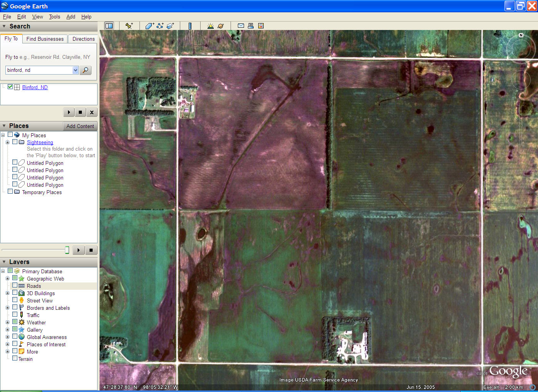
Task: Switch to Sky view with the planet icon
Action: pyautogui.click(x=221, y=26)
